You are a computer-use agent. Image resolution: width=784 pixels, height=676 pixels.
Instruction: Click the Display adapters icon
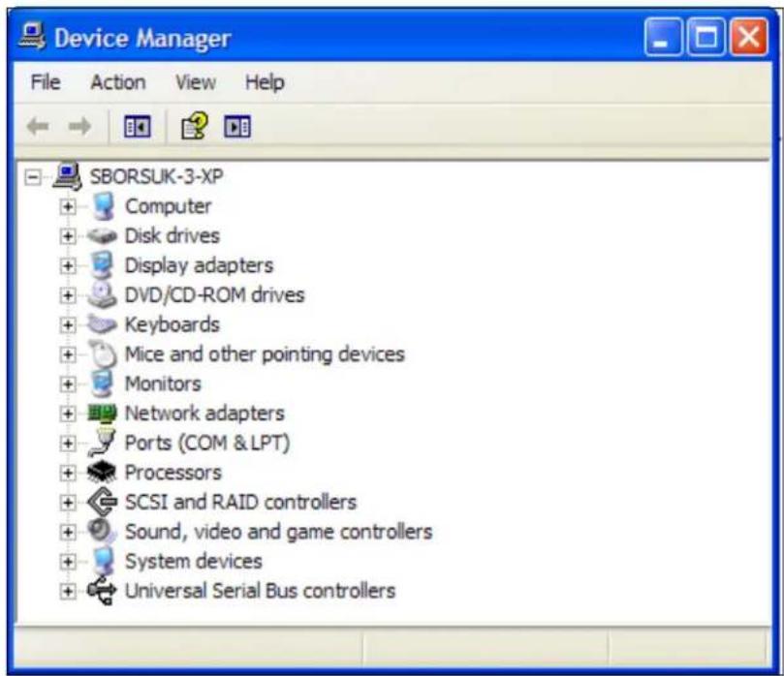103,264
